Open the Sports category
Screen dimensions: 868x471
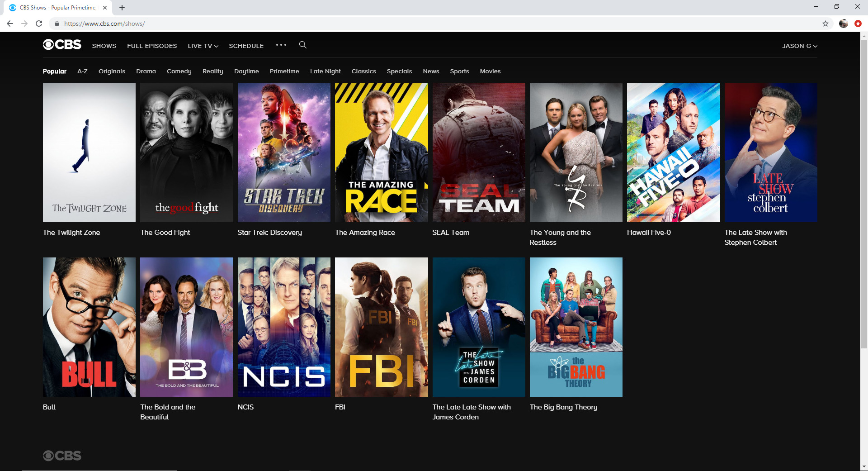[x=459, y=71]
